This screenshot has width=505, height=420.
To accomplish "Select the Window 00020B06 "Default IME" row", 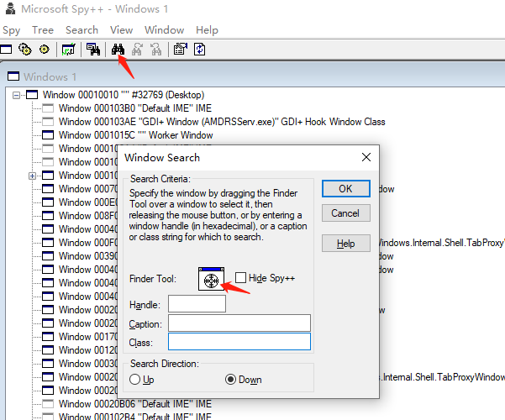I will (x=135, y=403).
